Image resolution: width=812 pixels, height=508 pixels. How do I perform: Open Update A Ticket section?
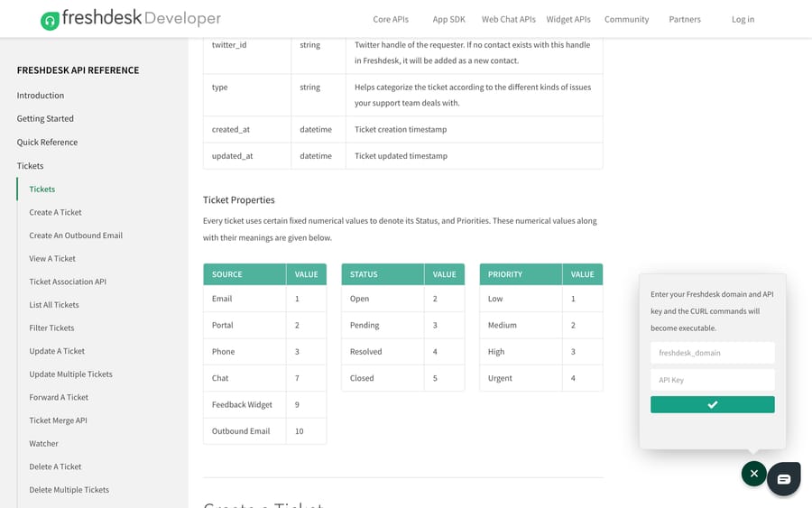click(57, 351)
